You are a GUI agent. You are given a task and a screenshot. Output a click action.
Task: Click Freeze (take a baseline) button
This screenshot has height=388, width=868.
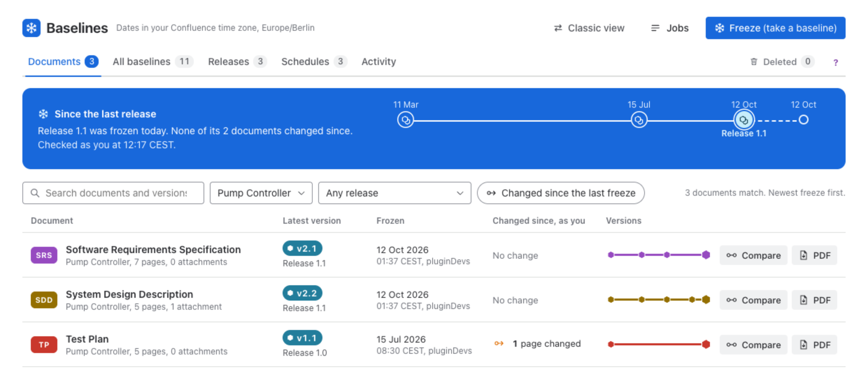point(775,28)
